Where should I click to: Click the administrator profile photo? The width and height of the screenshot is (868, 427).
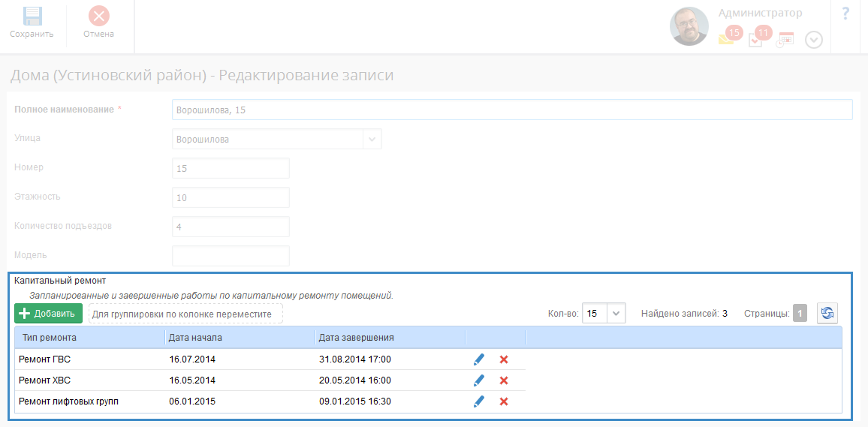[689, 26]
